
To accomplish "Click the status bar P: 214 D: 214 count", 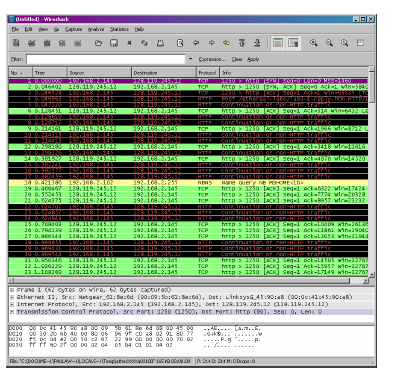I will pos(226,361).
